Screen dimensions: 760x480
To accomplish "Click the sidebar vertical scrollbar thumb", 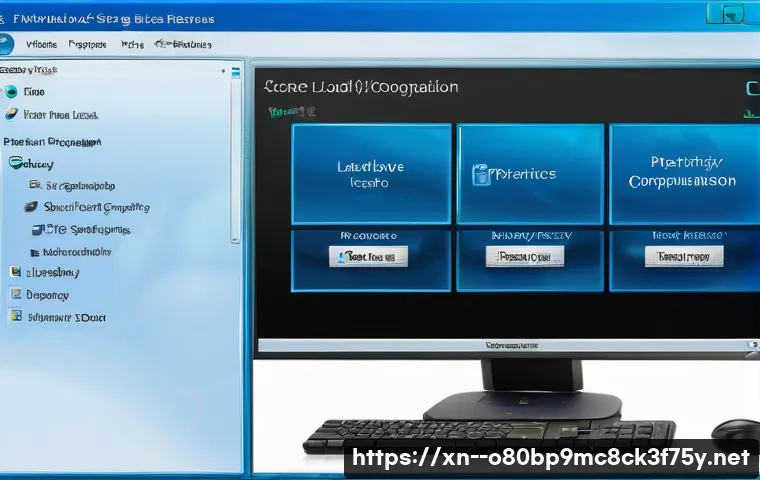I will [236, 160].
